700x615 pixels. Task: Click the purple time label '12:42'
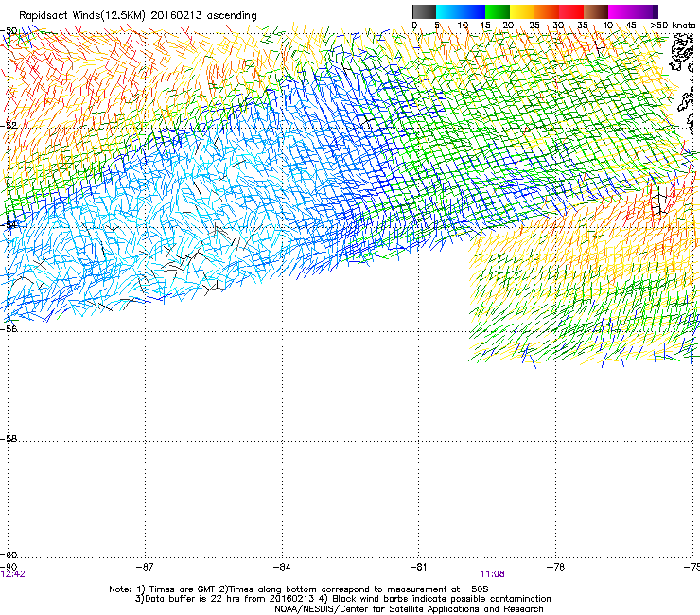tap(13, 574)
